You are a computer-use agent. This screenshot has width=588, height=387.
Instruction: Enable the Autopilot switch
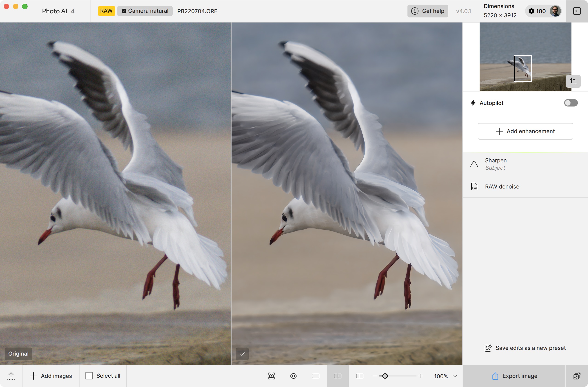tap(571, 103)
